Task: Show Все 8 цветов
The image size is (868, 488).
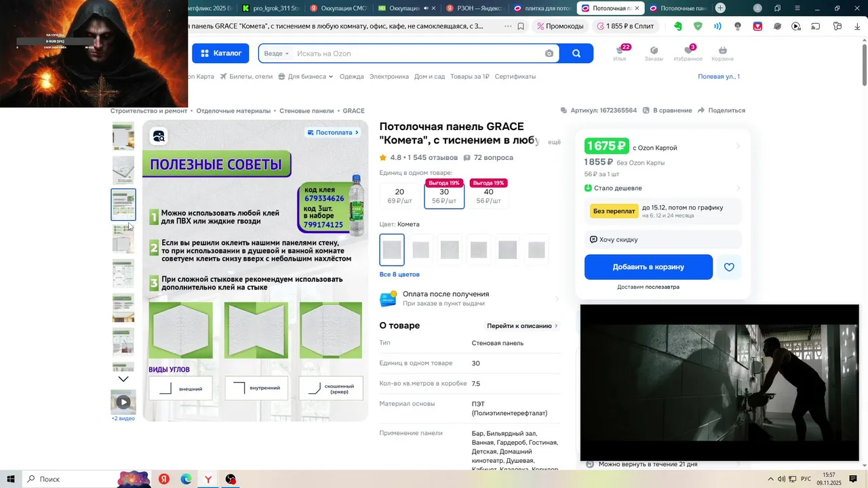Action: click(x=399, y=274)
